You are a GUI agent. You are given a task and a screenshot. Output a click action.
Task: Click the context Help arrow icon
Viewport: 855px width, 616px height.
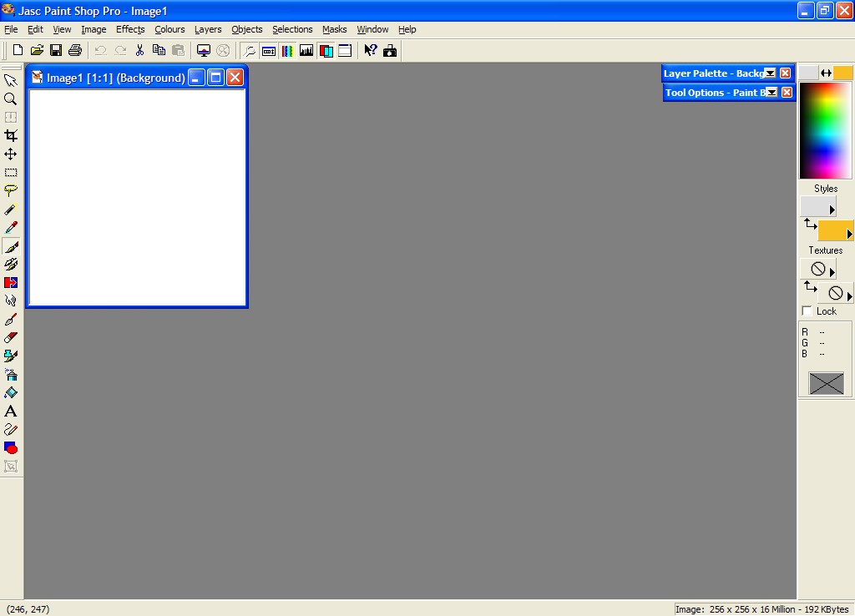(x=370, y=51)
